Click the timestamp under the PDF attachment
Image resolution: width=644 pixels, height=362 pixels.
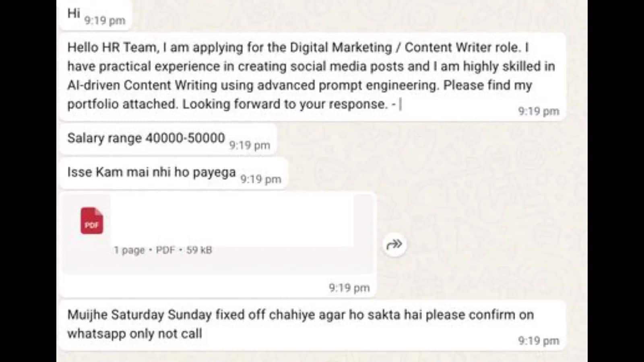pyautogui.click(x=349, y=288)
